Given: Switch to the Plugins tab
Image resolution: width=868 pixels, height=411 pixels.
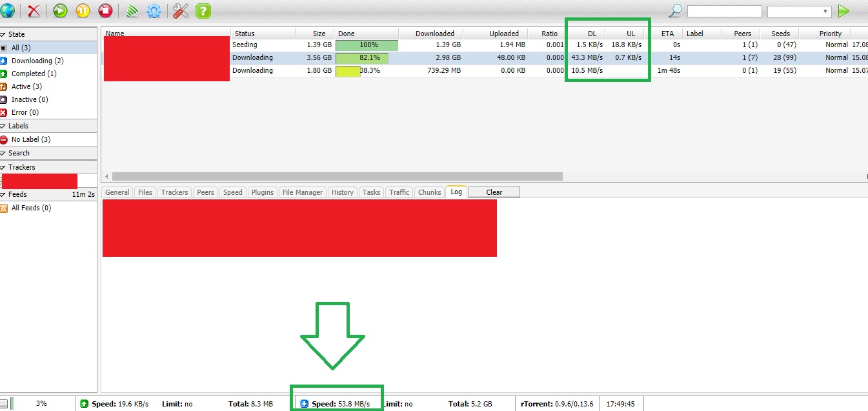Looking at the screenshot, I should point(263,192).
